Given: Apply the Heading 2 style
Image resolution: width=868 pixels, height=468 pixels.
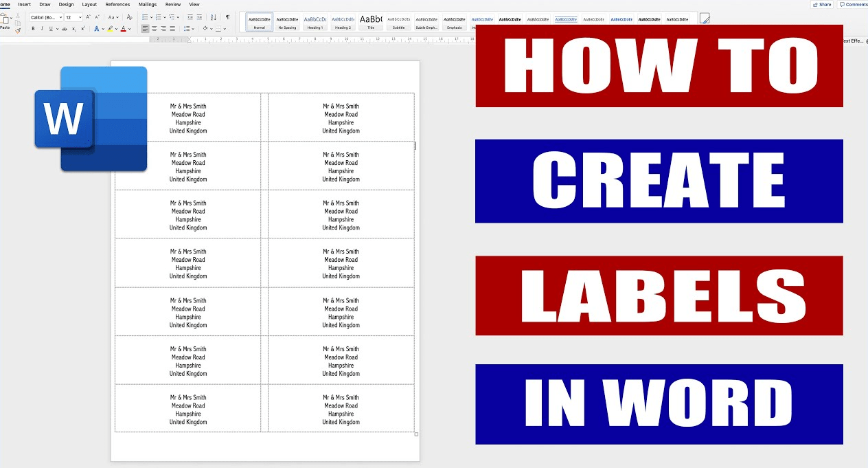Looking at the screenshot, I should point(343,22).
